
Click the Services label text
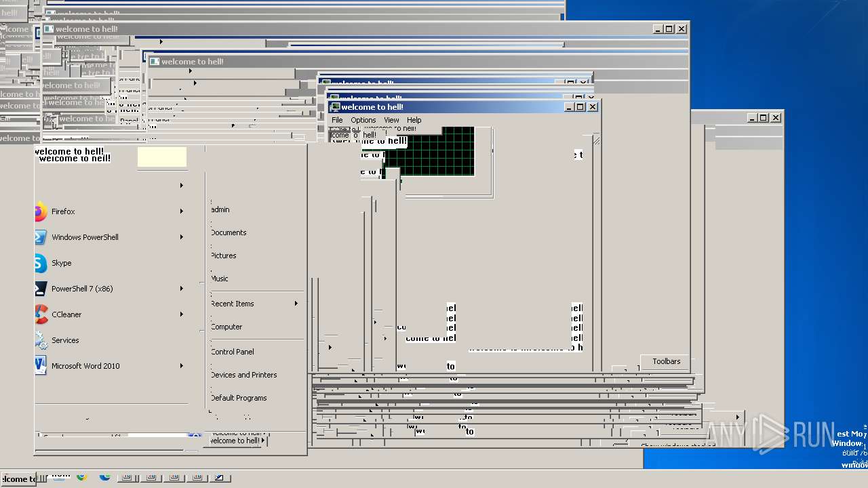(x=65, y=340)
